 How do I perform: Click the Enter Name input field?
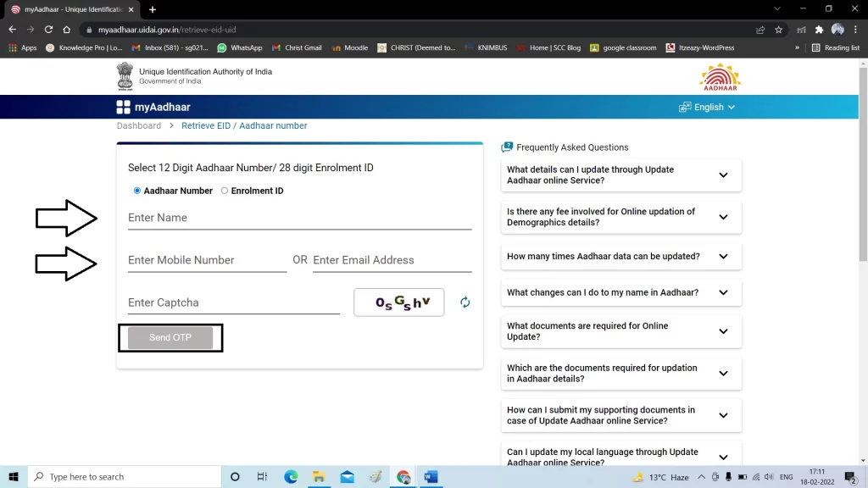tap(299, 218)
